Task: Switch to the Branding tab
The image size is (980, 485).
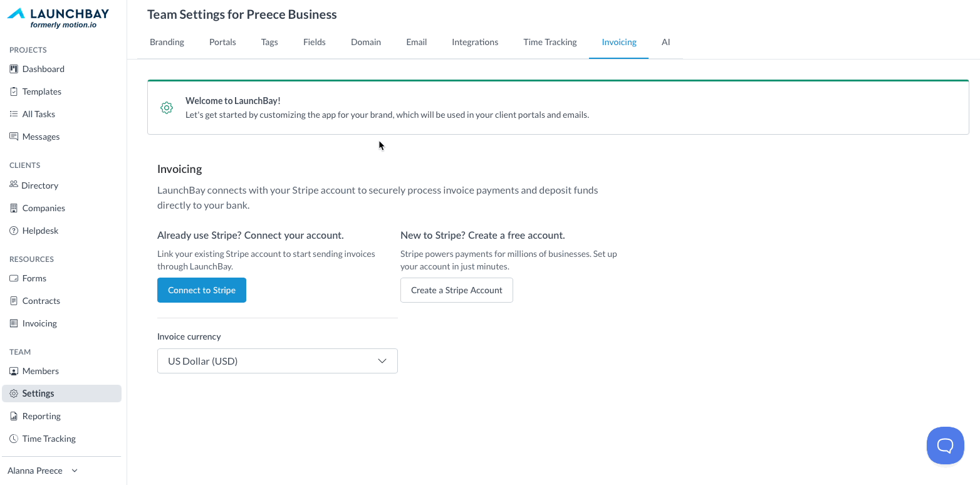Action: pyautogui.click(x=167, y=42)
